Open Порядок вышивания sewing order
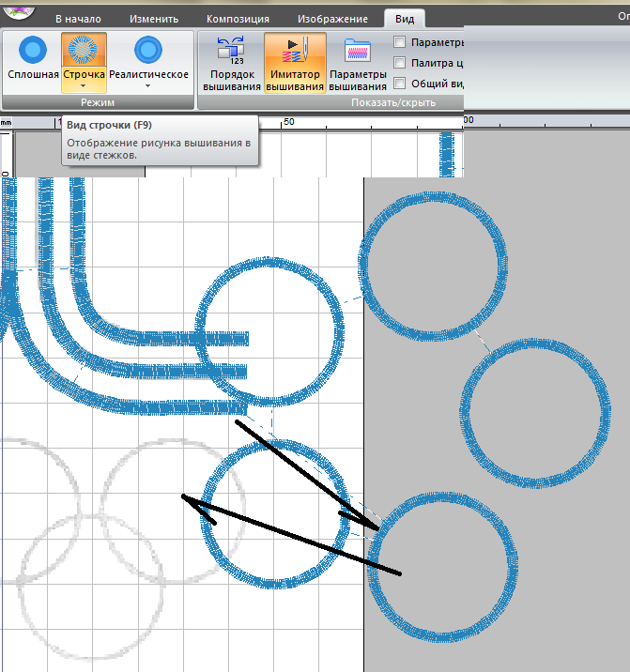 [x=232, y=63]
